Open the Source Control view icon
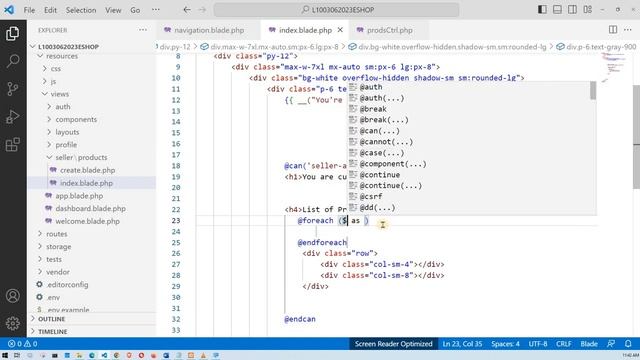This screenshot has width=640, height=360. [13, 89]
